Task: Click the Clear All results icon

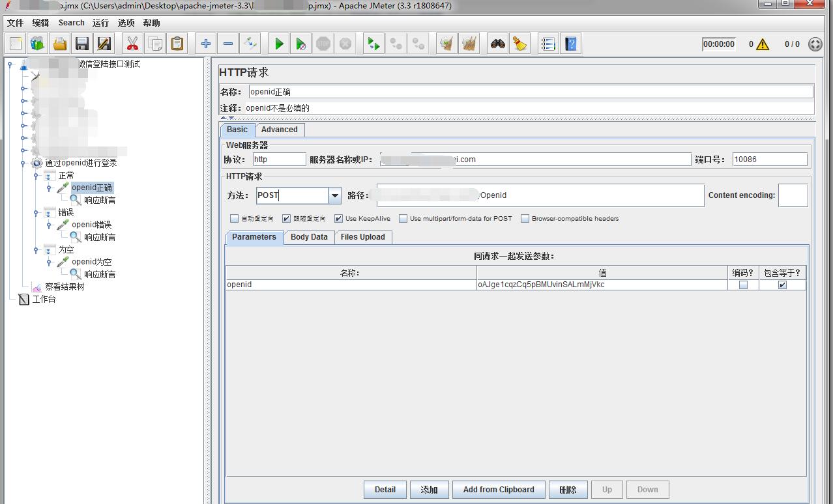Action: click(x=469, y=44)
